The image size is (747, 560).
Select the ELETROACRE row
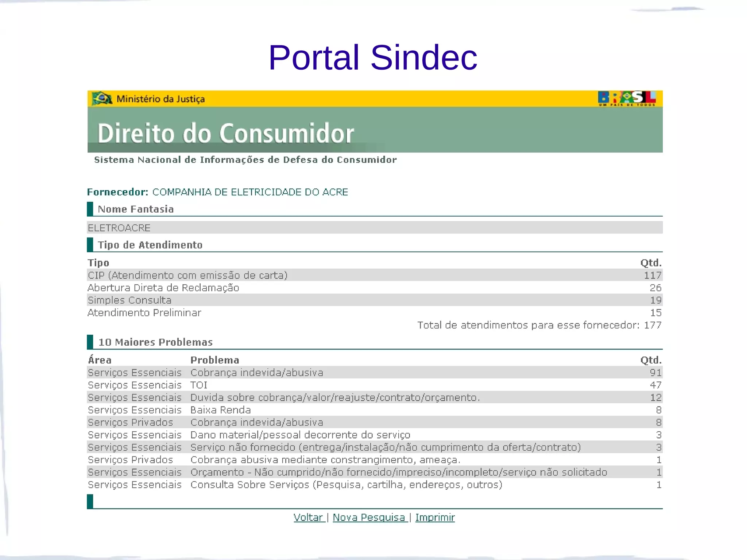tap(375, 227)
